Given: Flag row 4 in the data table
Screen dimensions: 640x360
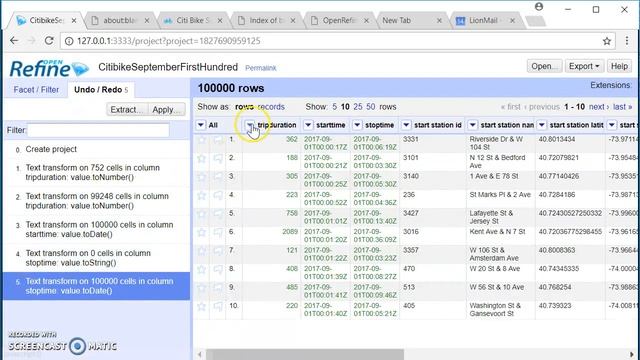Looking at the screenshot, I should (218, 196).
